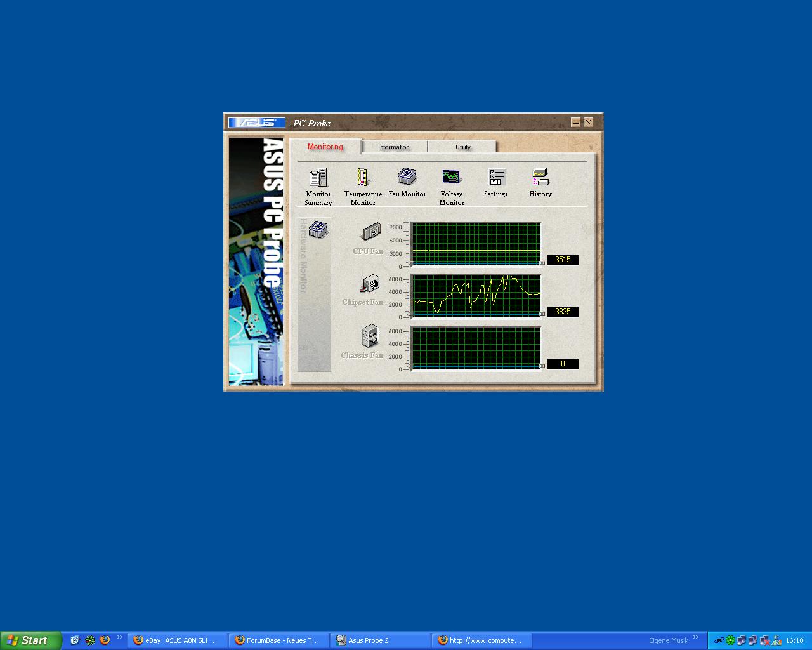Screen dimensions: 812x650
Task: Click the CPU Fan 3515 RPM readout
Action: click(x=563, y=260)
